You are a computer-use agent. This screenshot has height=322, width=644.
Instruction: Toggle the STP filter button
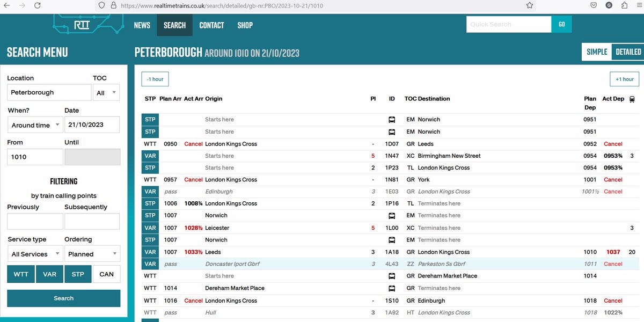coord(78,274)
